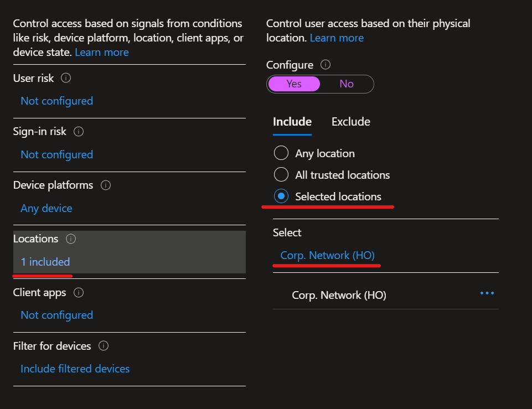Click the User risk info icon
The image size is (532, 409).
point(66,78)
